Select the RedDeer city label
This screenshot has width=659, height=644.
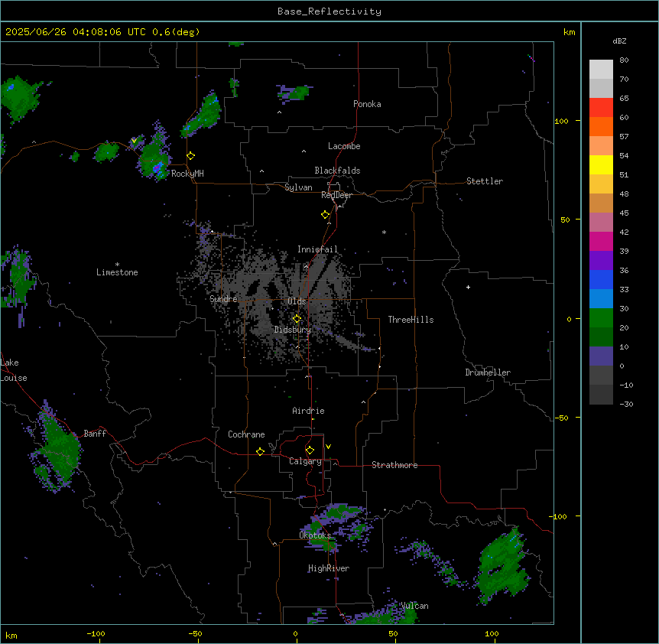(x=336, y=195)
